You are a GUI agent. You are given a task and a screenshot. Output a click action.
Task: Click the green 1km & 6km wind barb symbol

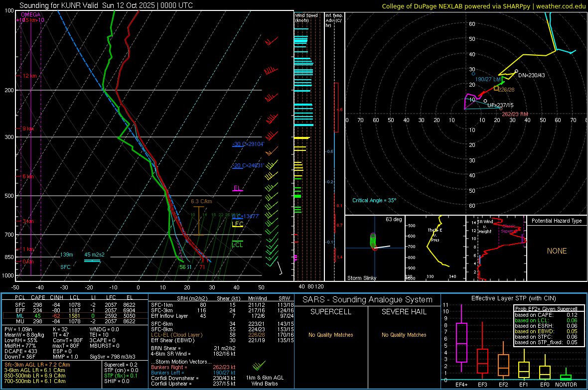click(x=259, y=365)
